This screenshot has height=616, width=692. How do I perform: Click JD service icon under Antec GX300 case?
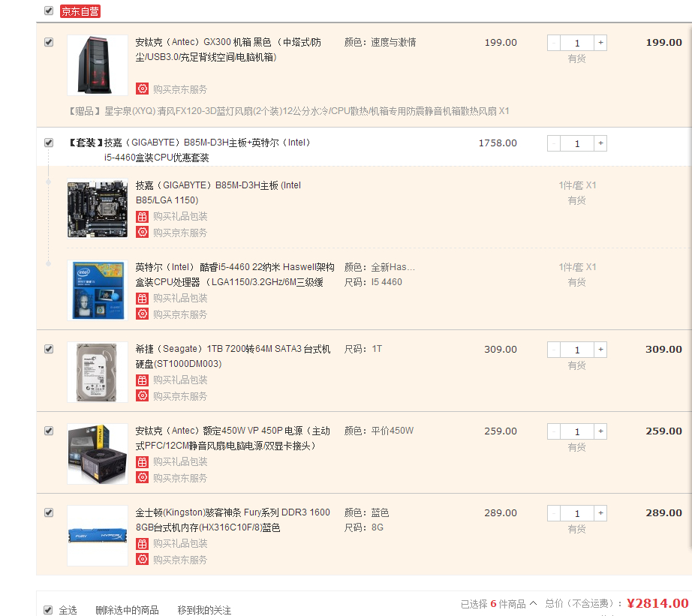[x=142, y=89]
